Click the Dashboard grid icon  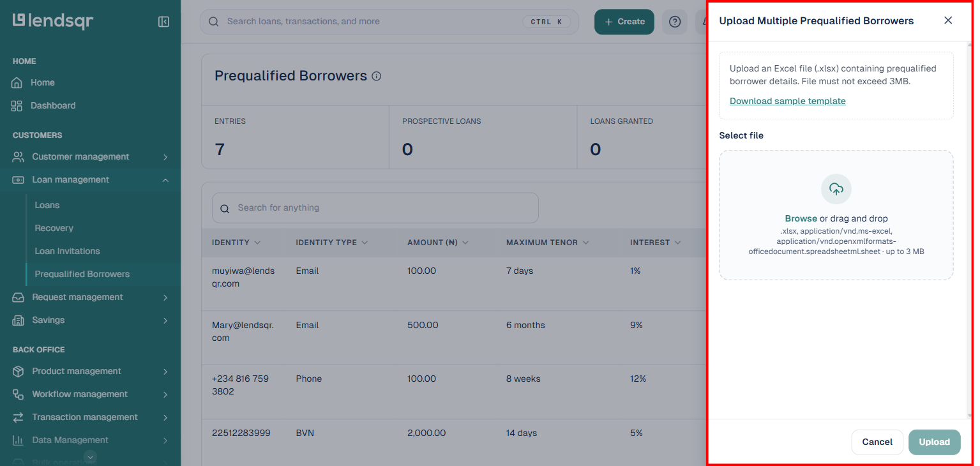click(17, 105)
